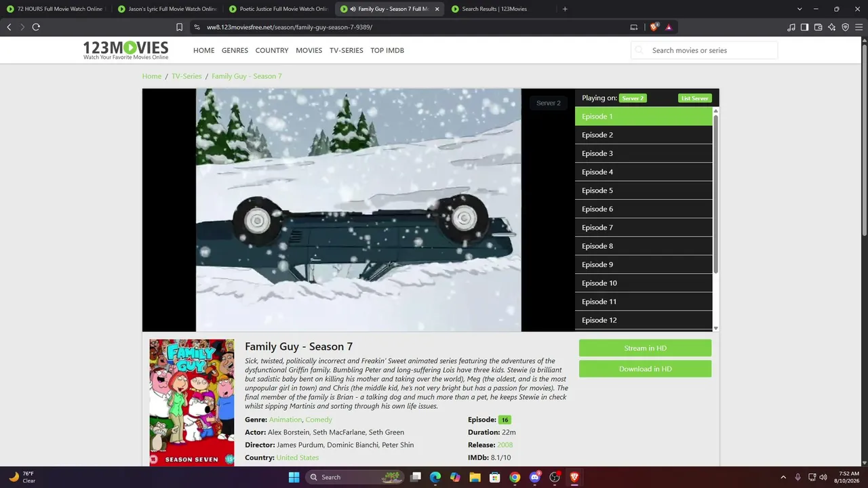Image resolution: width=868 pixels, height=488 pixels.
Task: Click the browser address bar URL
Action: 290,27
